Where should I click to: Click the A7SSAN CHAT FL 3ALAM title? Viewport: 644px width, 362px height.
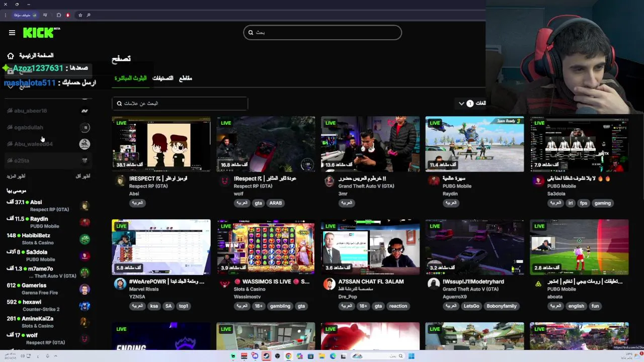371,282
